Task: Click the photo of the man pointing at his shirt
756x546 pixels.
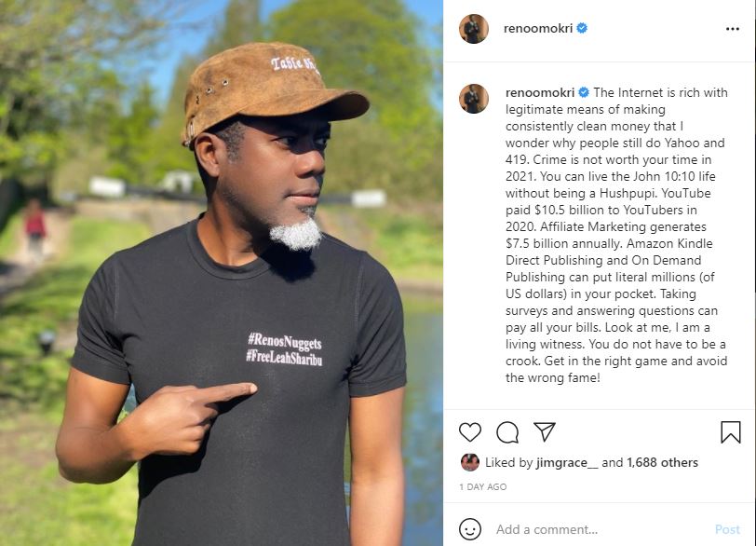Action: click(222, 273)
